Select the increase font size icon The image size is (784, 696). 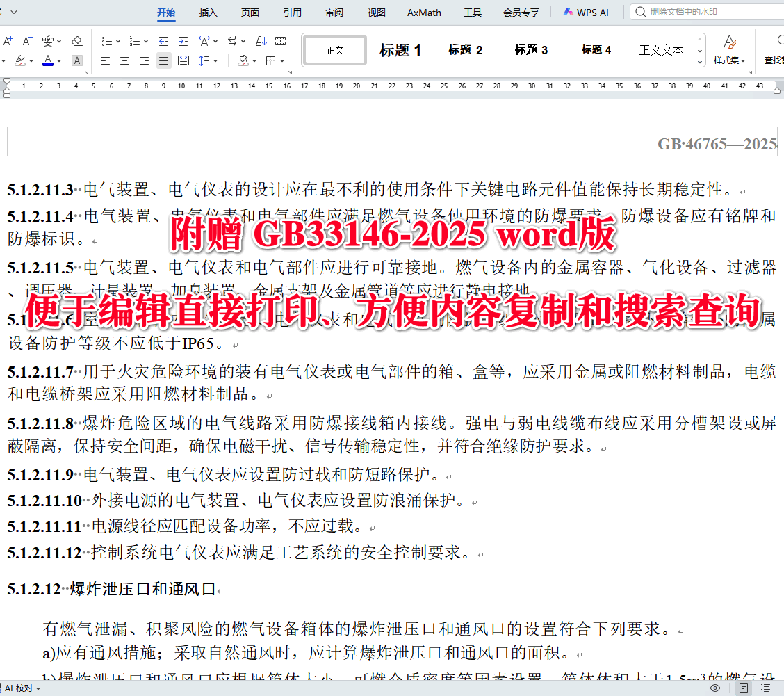(8, 42)
